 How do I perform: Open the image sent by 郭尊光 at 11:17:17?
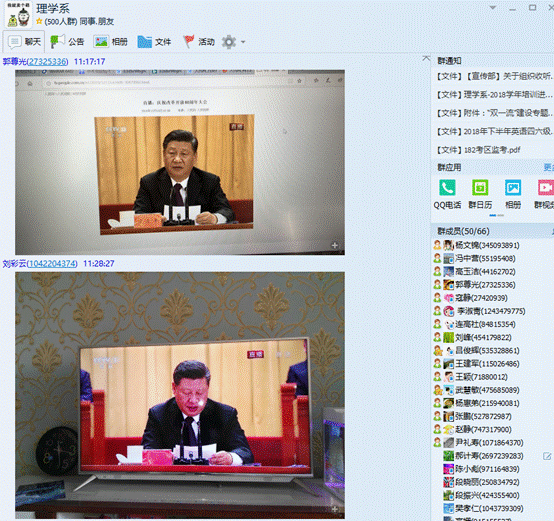(180, 162)
